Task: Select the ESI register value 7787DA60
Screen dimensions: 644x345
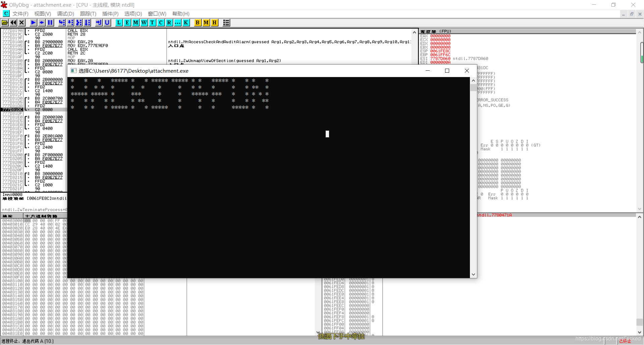Action: (440, 59)
